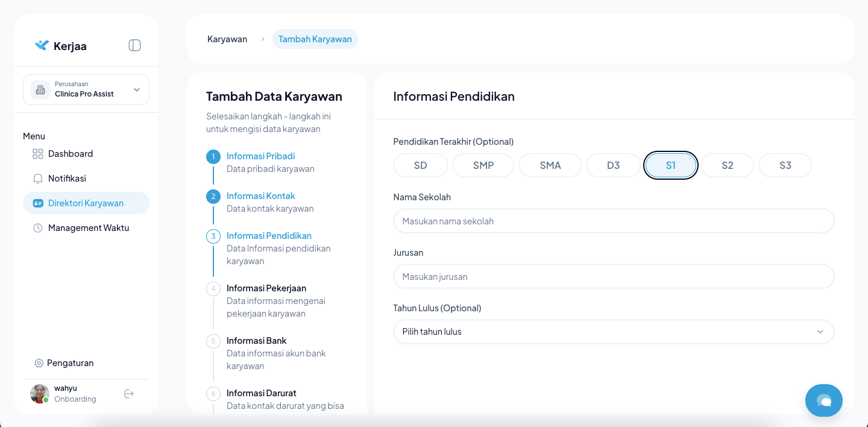Choose S2 as last education
868x427 pixels.
pyautogui.click(x=727, y=165)
